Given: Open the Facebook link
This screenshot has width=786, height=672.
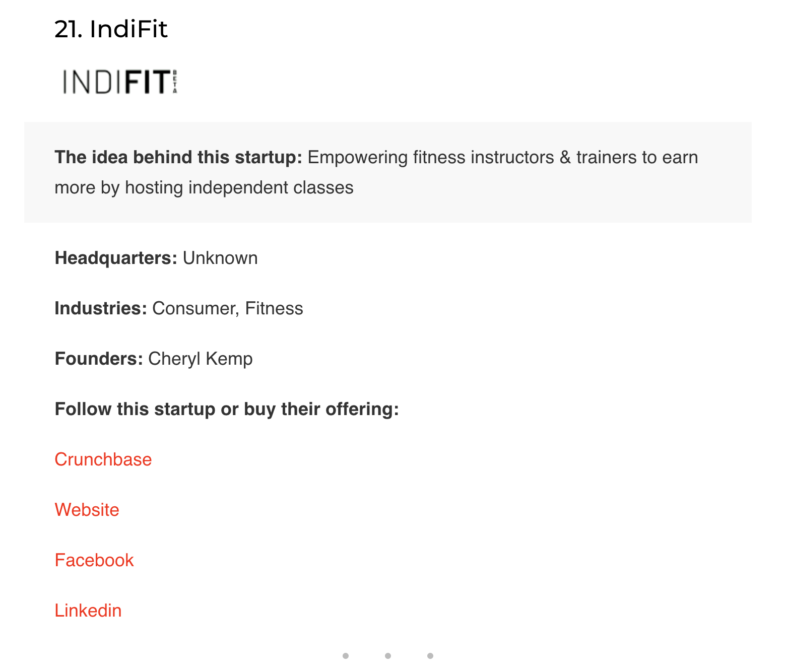Looking at the screenshot, I should (94, 560).
